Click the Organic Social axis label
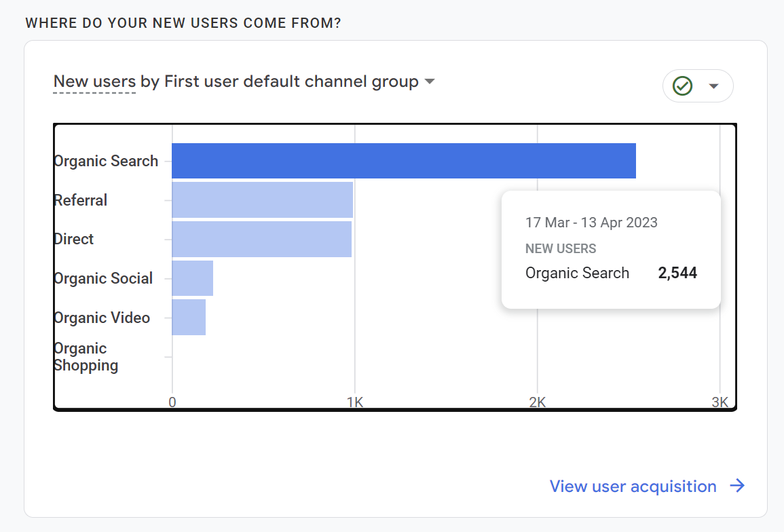The height and width of the screenshot is (532, 784). click(103, 278)
